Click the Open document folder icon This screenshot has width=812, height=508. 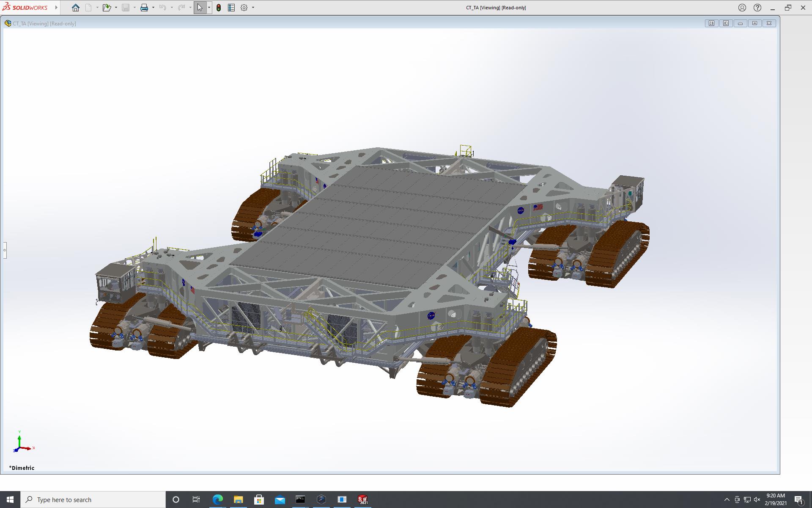106,8
